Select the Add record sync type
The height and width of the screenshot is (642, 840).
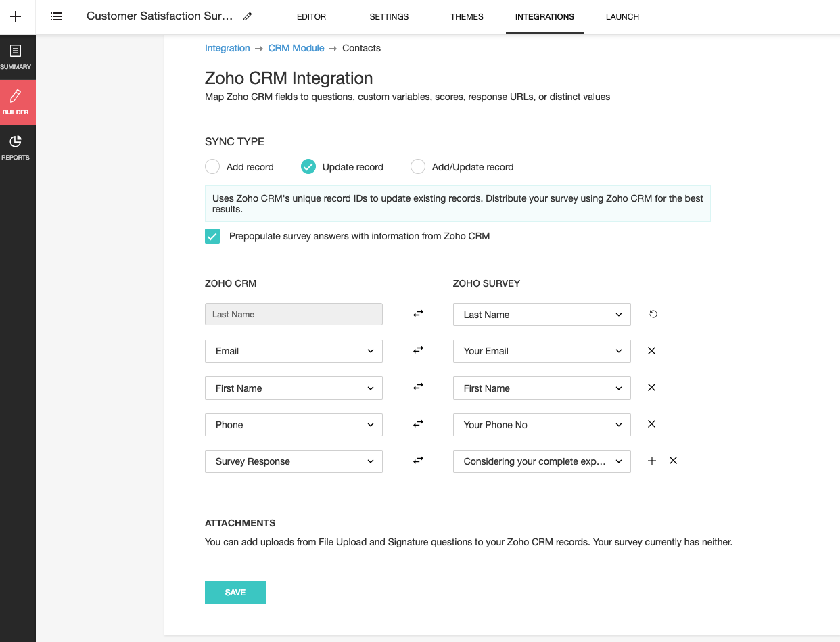pyautogui.click(x=212, y=166)
